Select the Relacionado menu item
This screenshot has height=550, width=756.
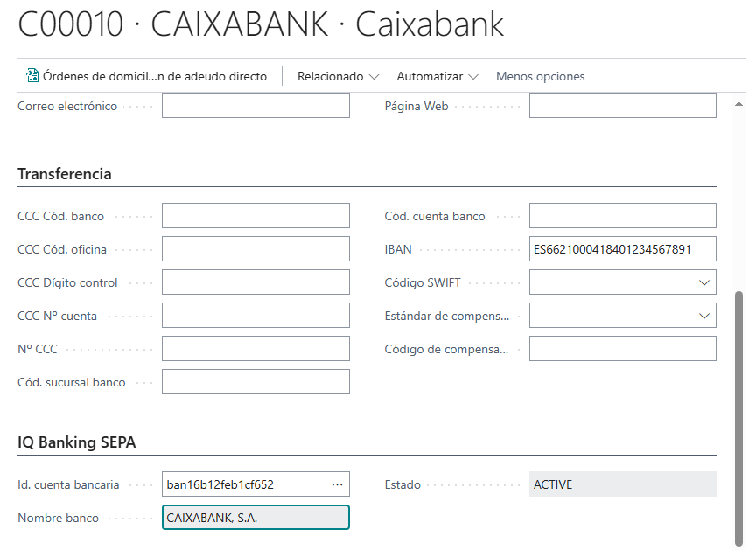point(332,76)
